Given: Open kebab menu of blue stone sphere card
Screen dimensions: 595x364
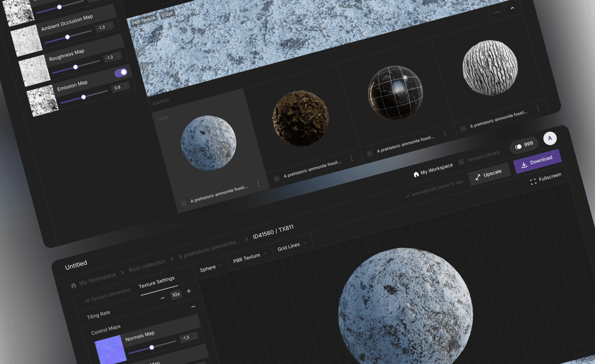Looking at the screenshot, I should pos(258,183).
